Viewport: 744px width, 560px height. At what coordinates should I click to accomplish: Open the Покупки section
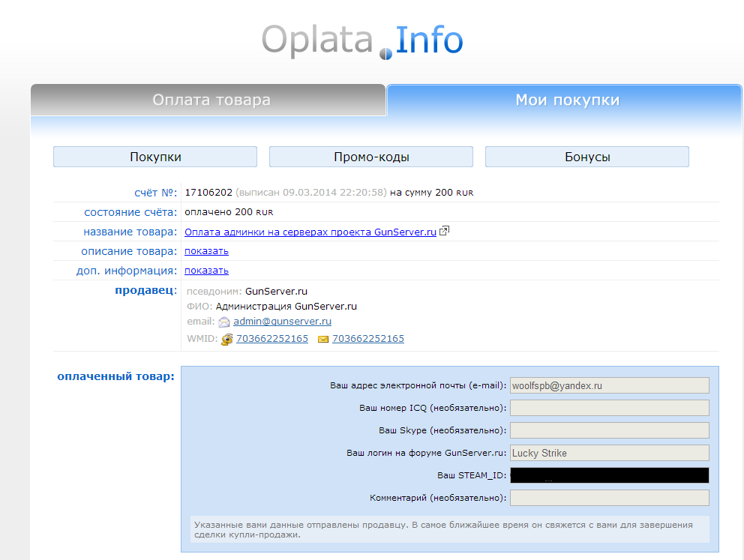155,157
